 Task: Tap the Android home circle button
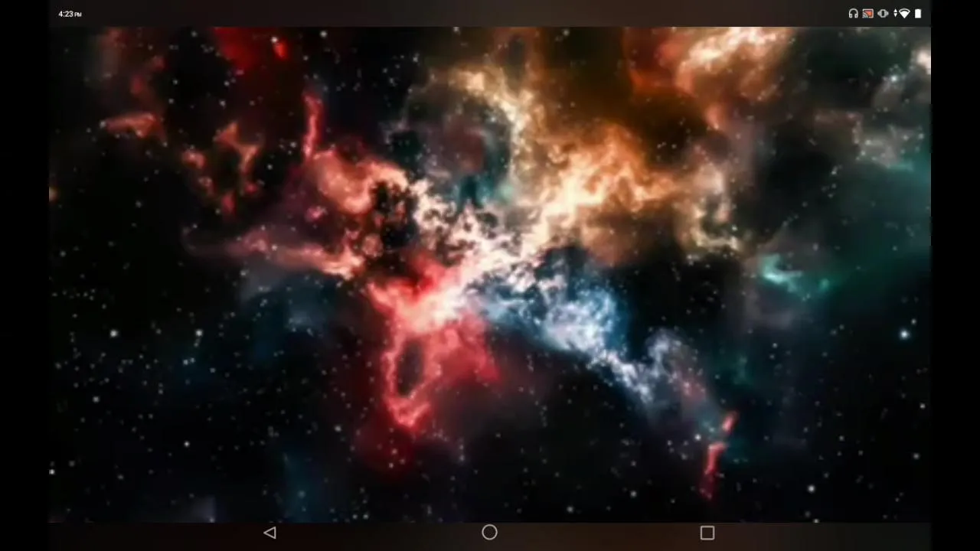[489, 533]
